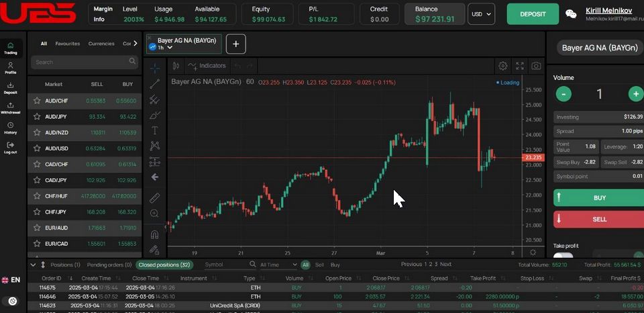Viewport: 644px width, 313px height.
Task: Select the pitchfork drawing tool
Action: pos(155,99)
